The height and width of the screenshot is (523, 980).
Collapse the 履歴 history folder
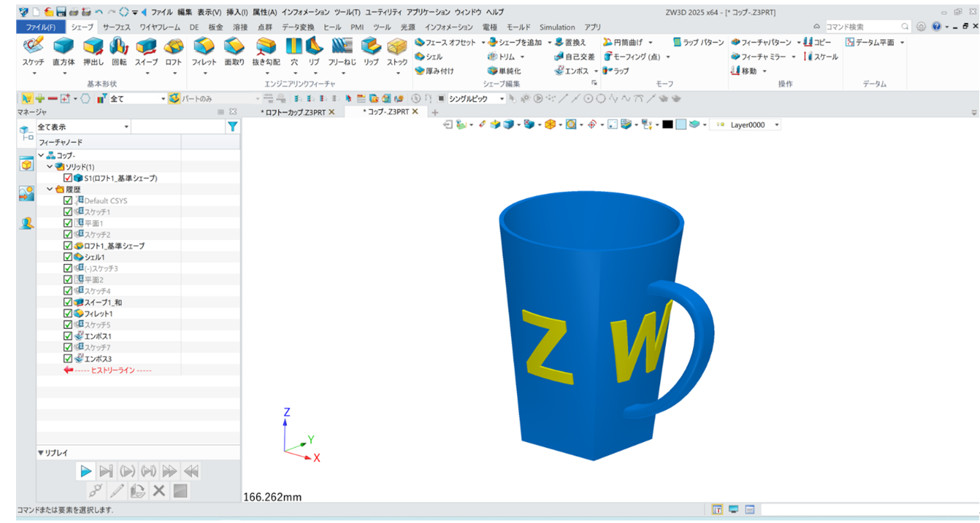[x=49, y=190]
